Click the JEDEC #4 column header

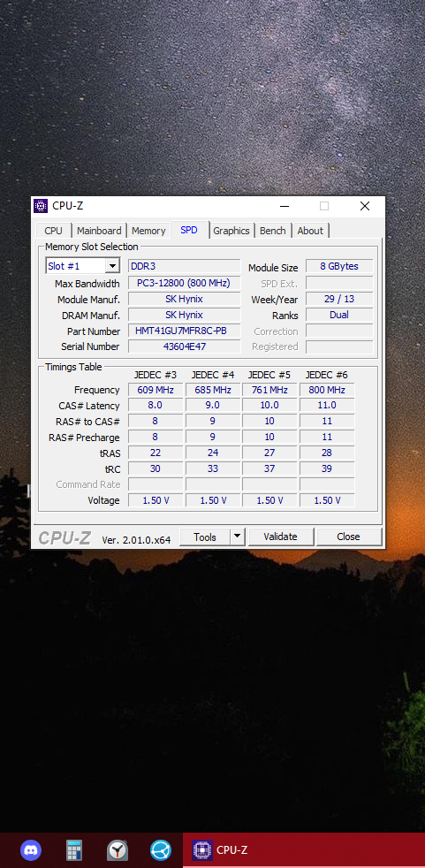213,375
